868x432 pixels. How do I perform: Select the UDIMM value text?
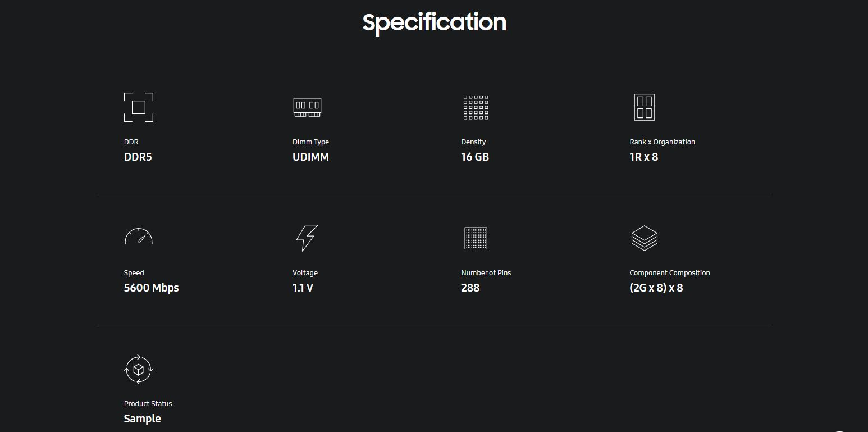(x=310, y=157)
